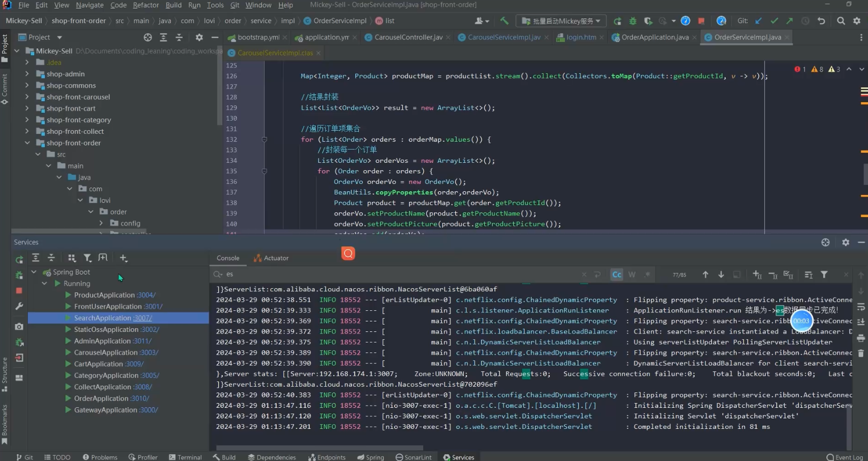Edit service configuration wrench icon
Screen dimensions: 868x461
point(19,306)
